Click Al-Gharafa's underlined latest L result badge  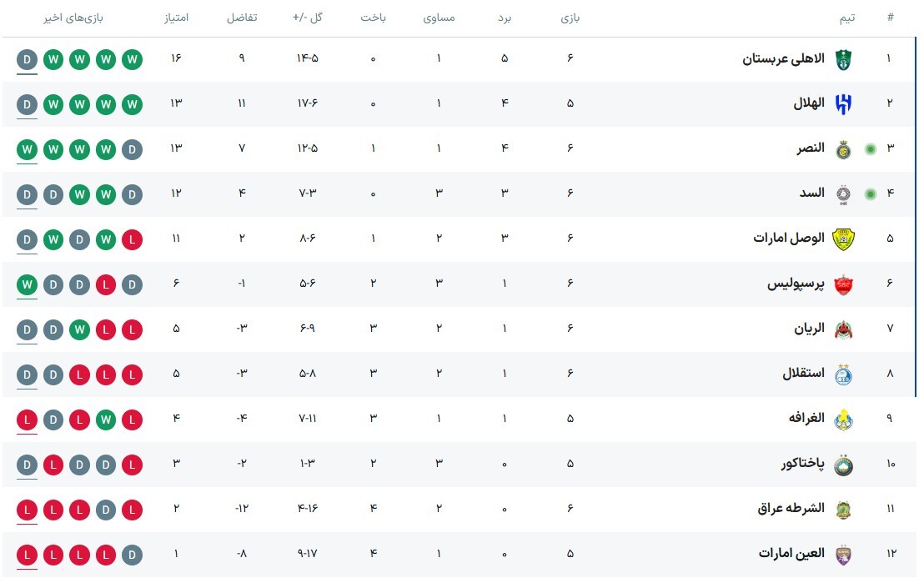point(28,420)
